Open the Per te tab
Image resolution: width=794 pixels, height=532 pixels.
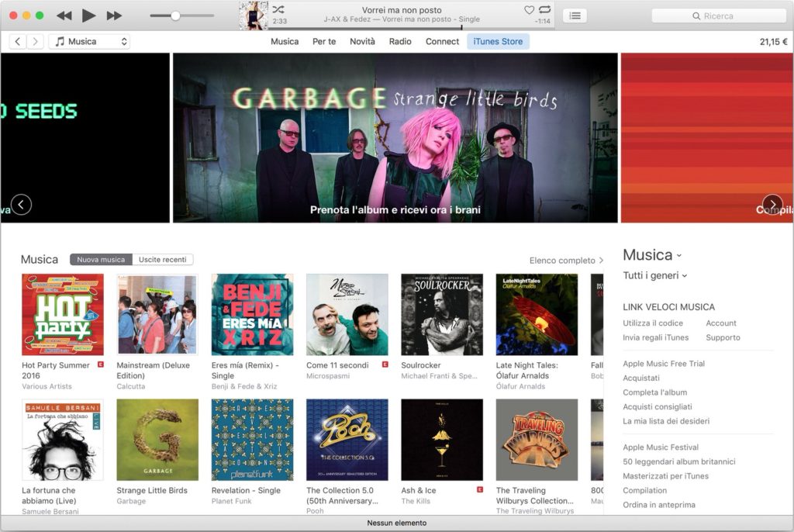tap(324, 42)
